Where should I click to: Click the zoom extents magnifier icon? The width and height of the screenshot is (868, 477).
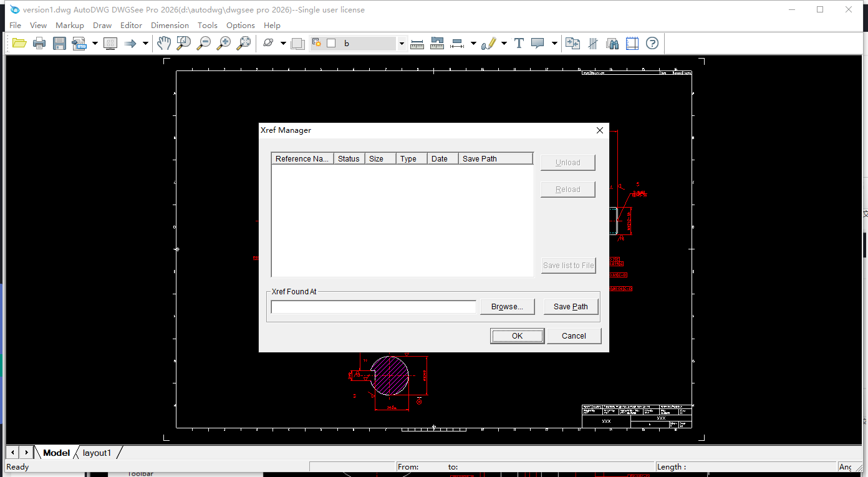pos(244,43)
